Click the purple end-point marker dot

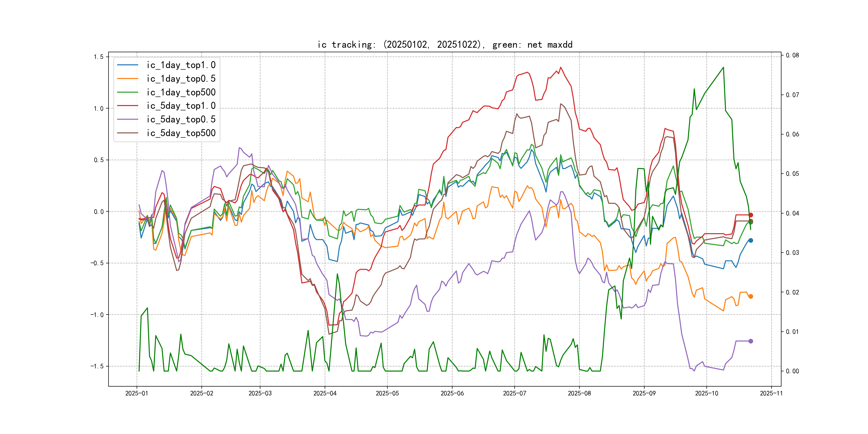coord(751,341)
